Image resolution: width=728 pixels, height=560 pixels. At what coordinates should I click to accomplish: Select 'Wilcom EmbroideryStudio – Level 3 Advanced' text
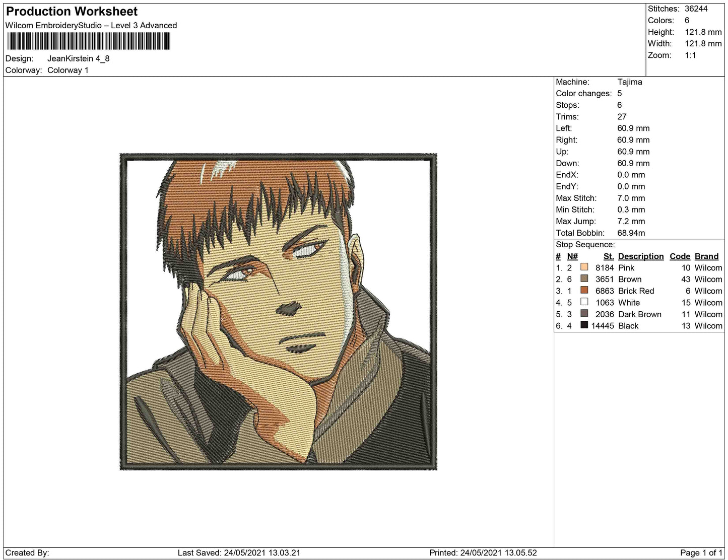click(91, 25)
